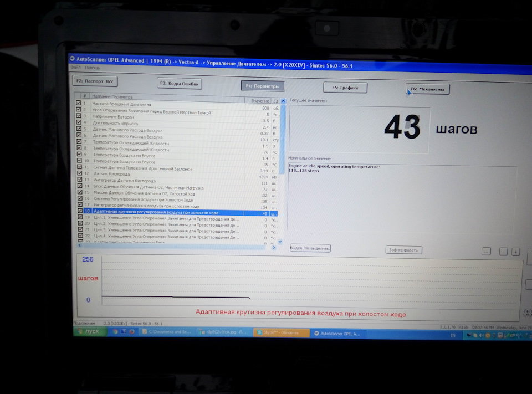
Task: Switch to F2: Паспорт ЭБУ tab
Action: [95, 81]
